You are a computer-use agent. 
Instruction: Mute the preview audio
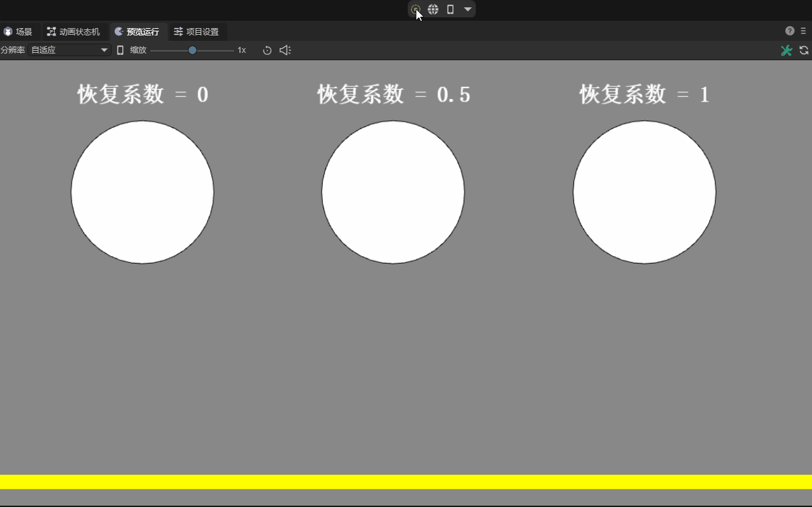pos(285,49)
